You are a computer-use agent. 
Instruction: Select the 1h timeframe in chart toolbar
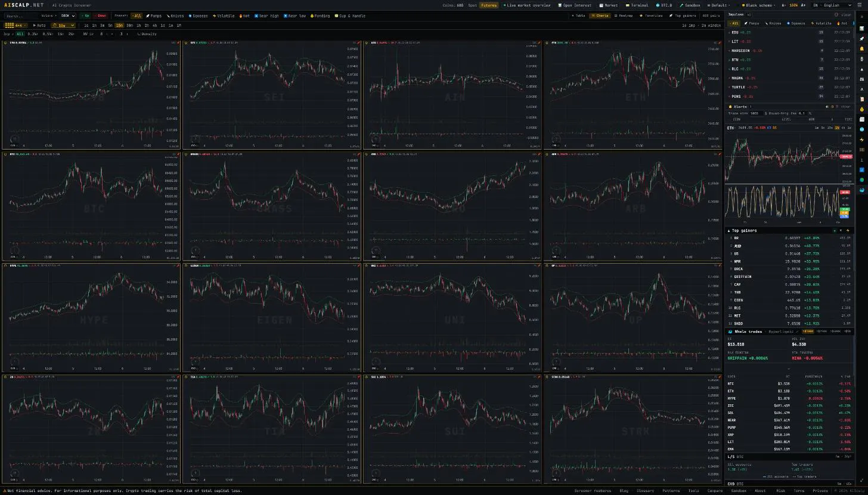click(x=139, y=25)
